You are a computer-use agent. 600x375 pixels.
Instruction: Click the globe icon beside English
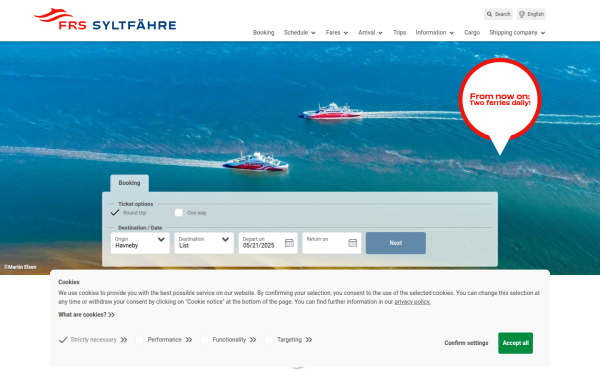(x=522, y=14)
